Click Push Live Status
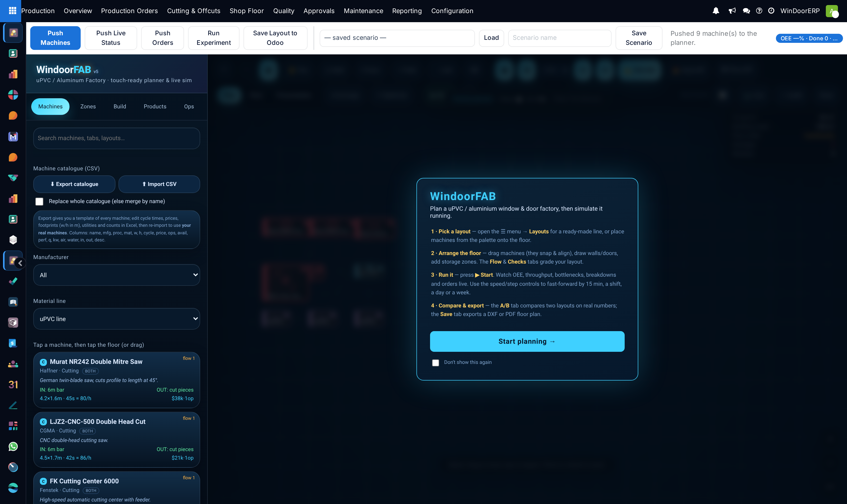This screenshot has height=504, width=847. 111,38
